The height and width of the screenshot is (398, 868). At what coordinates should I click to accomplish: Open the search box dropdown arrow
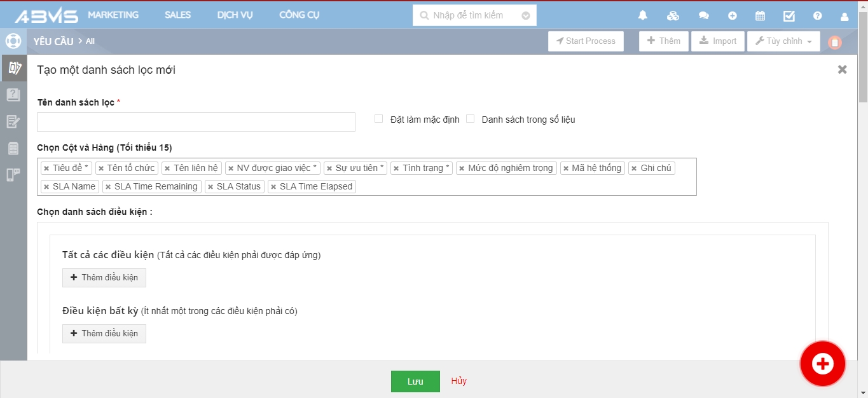click(x=525, y=15)
